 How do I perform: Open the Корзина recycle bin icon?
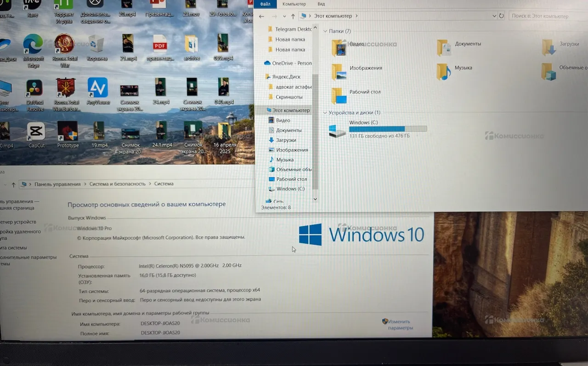point(96,47)
